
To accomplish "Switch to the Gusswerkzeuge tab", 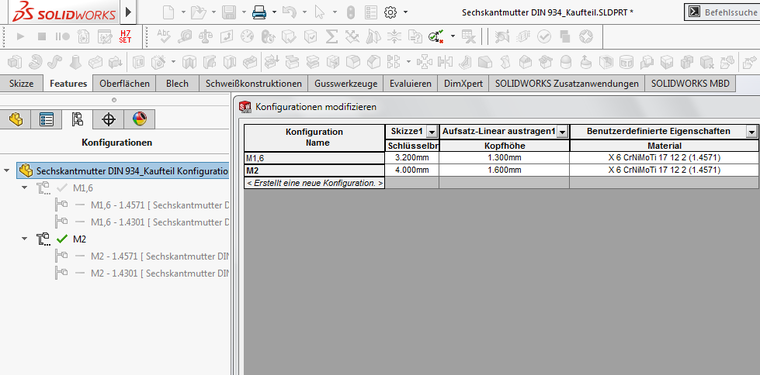I will (346, 83).
